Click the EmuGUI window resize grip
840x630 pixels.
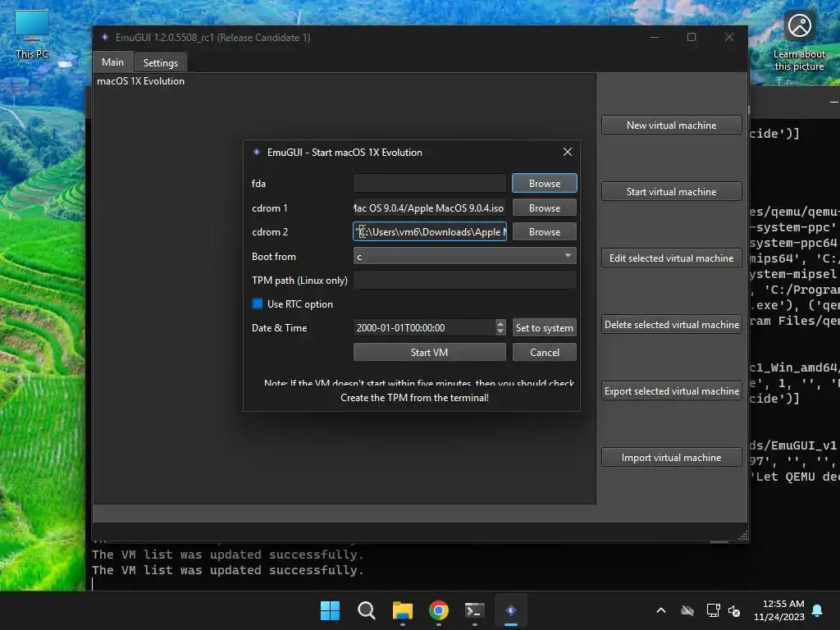coord(742,536)
